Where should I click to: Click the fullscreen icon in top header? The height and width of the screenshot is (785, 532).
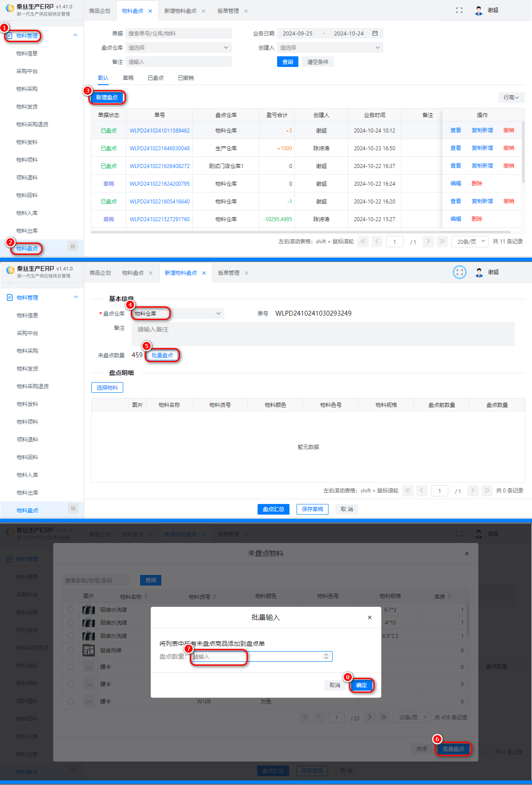(x=459, y=10)
